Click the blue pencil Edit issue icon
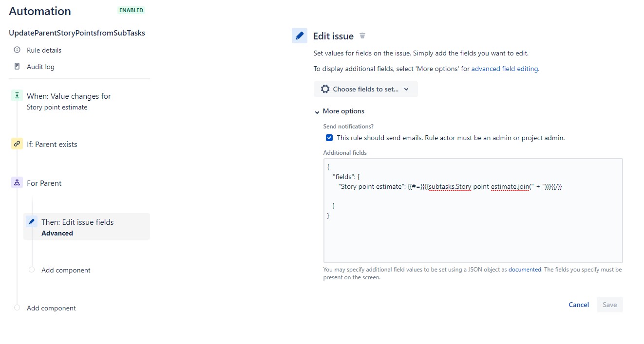644x344 pixels. (x=300, y=36)
